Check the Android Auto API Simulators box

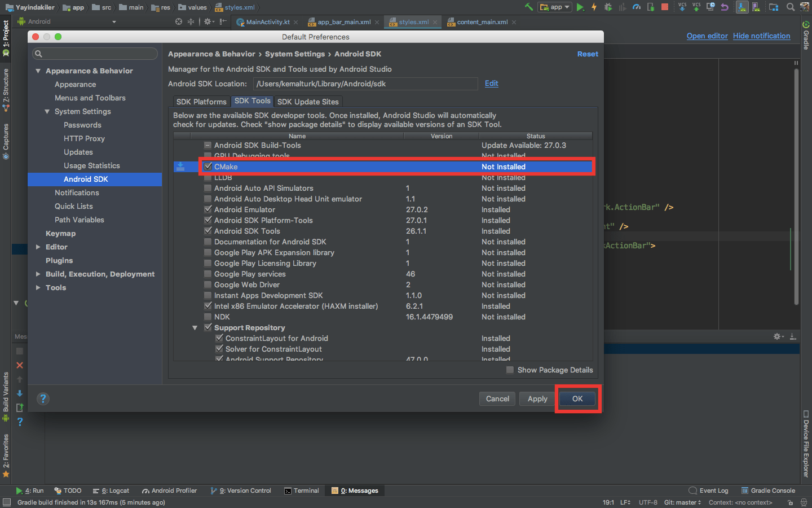pyautogui.click(x=208, y=188)
